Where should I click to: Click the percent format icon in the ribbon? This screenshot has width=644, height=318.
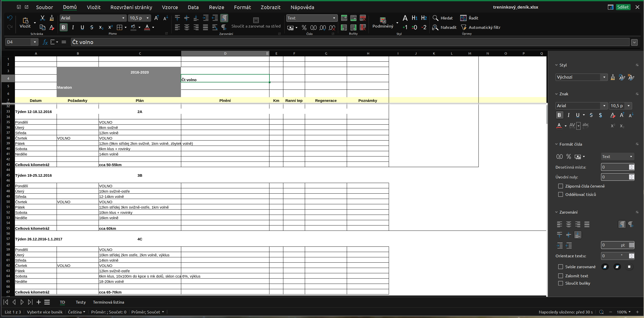coord(304,28)
